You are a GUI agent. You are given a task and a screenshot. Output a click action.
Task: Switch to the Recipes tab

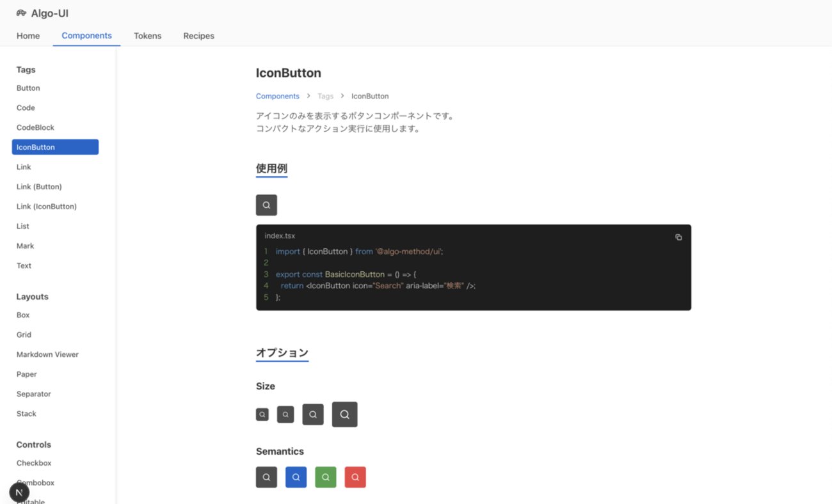[x=198, y=36]
